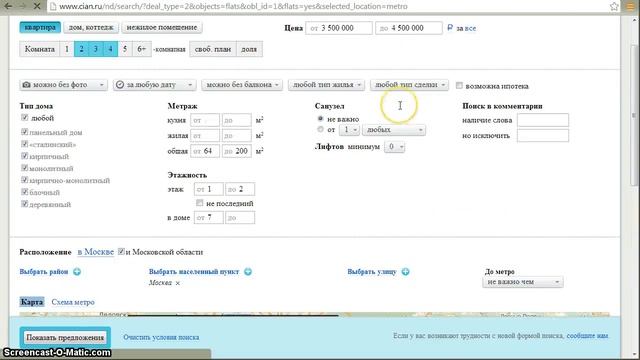This screenshot has height=360, width=640.
Task: Bookmark page with the star icon
Action: tap(614, 6)
